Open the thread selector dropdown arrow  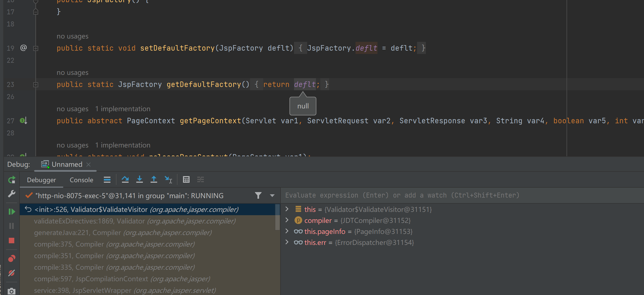point(272,196)
